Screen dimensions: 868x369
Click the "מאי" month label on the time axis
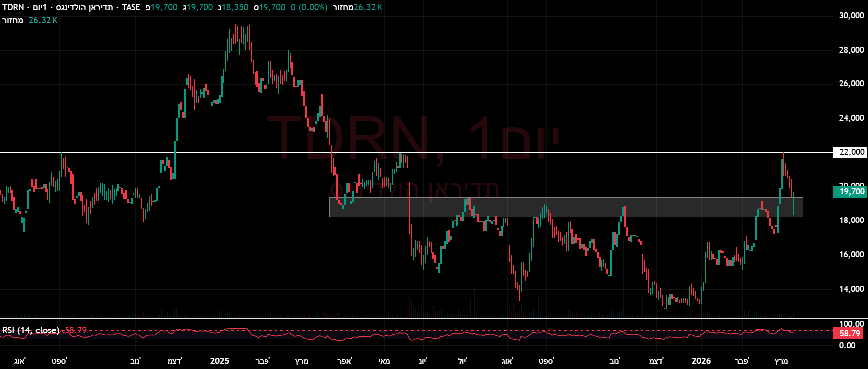click(x=384, y=361)
